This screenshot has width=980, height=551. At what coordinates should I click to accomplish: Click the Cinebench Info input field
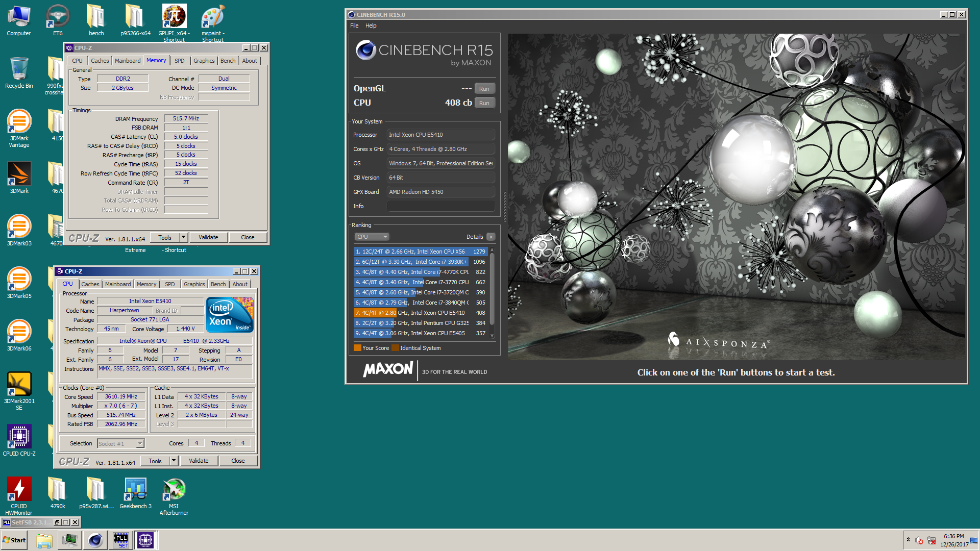(440, 206)
